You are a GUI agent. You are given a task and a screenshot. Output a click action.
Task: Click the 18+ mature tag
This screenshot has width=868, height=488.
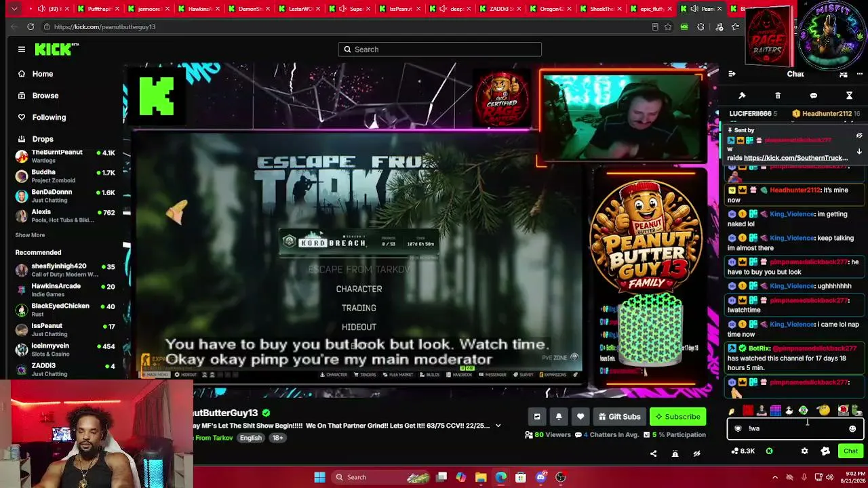click(x=278, y=438)
